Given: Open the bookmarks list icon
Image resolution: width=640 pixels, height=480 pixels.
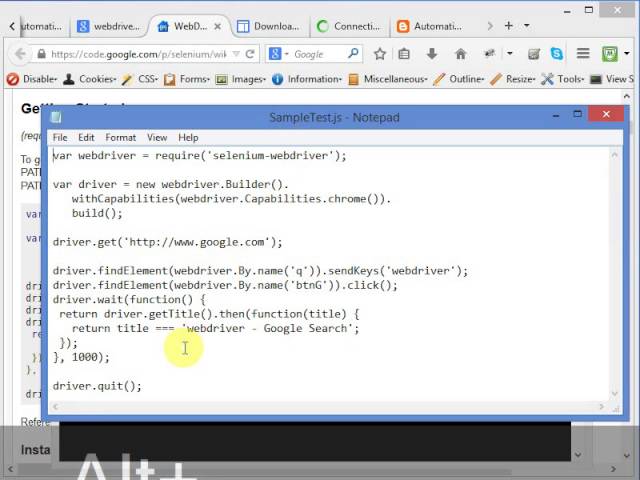Looking at the screenshot, I should pyautogui.click(x=404, y=54).
